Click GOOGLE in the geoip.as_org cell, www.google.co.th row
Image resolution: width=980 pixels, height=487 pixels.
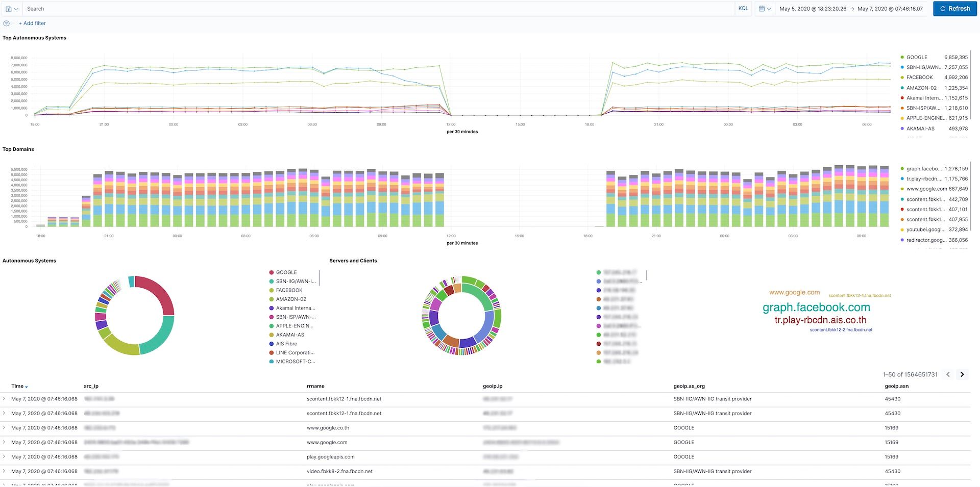684,428
